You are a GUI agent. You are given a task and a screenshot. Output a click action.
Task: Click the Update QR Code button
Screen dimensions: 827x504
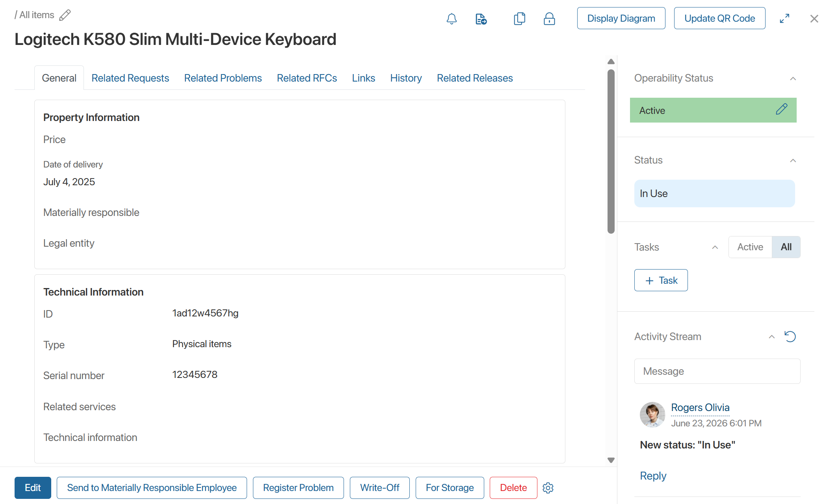(720, 18)
